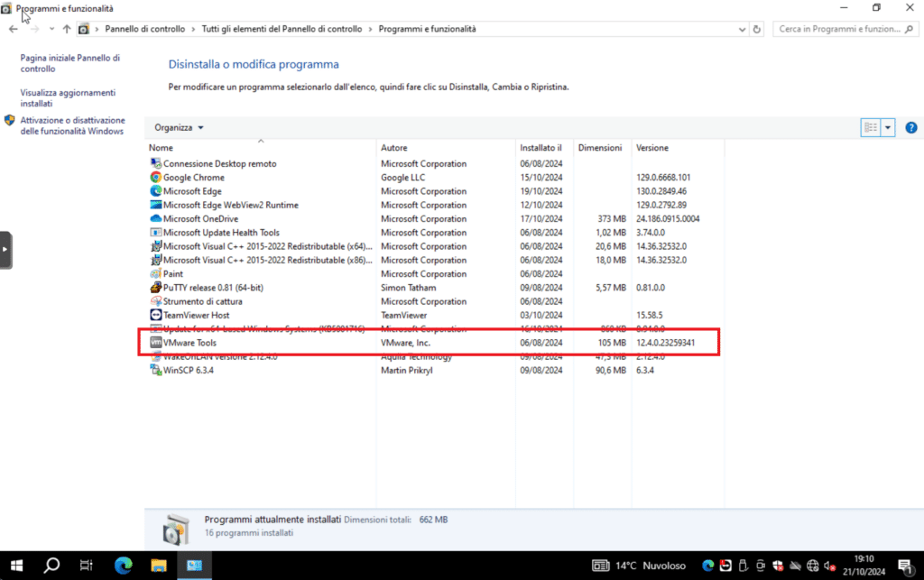Click the Strumento di cattura icon
Image resolution: width=924 pixels, height=580 pixels.
click(155, 301)
